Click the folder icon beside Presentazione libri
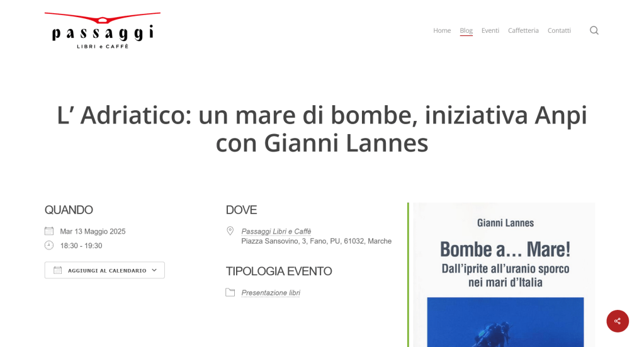Image resolution: width=644 pixels, height=347 pixels. [x=230, y=292]
